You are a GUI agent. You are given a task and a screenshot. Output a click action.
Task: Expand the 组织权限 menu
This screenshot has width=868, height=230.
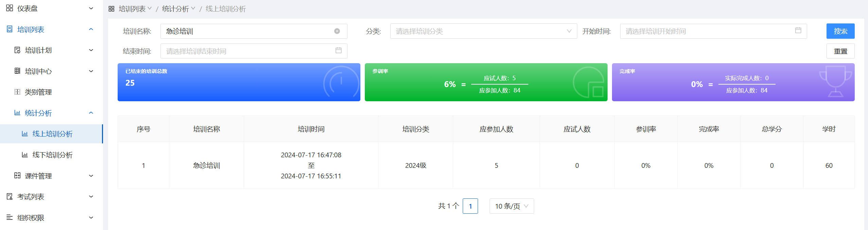[x=91, y=218]
